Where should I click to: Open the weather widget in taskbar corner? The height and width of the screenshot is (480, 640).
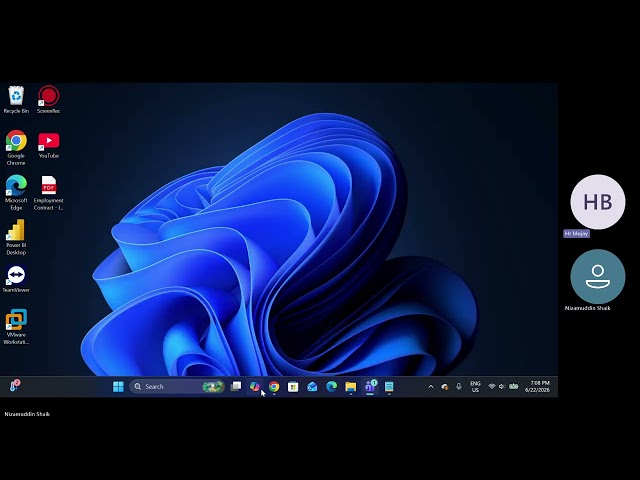tap(15, 386)
